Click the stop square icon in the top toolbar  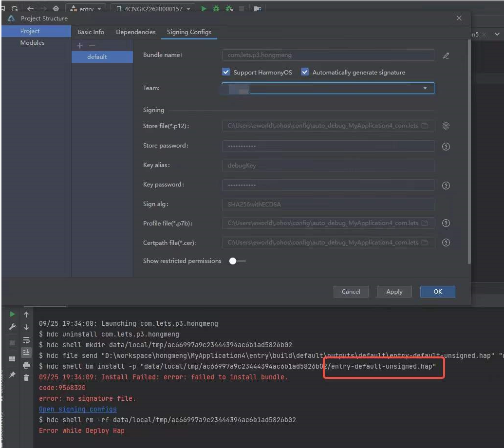[x=242, y=9]
